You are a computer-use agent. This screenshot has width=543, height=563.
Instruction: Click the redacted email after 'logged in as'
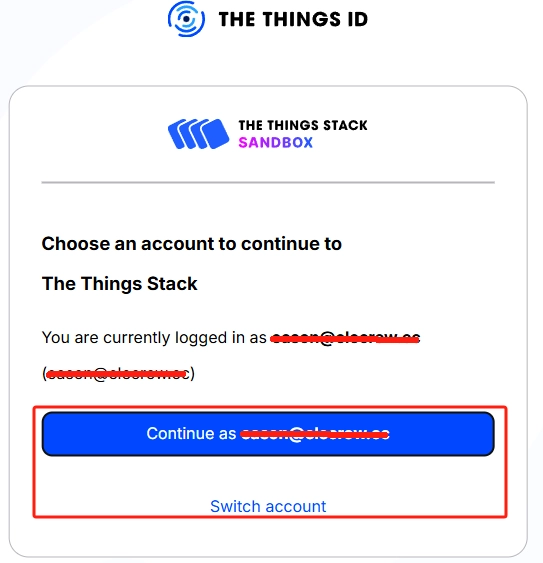345,338
